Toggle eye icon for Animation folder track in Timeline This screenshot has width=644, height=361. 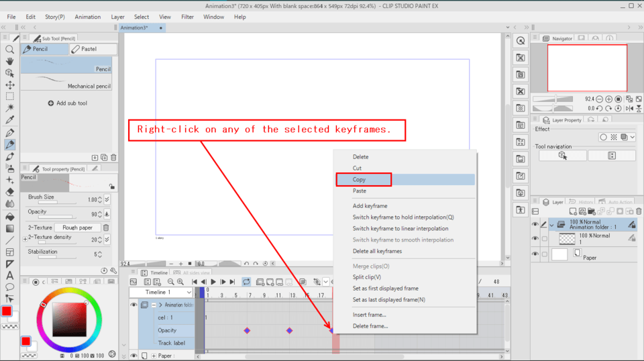click(133, 305)
